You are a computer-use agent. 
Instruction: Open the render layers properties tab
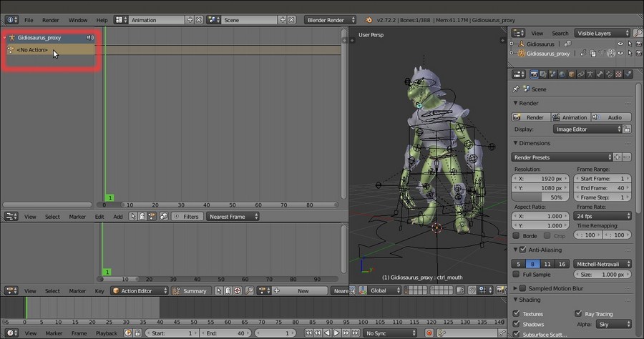click(543, 74)
